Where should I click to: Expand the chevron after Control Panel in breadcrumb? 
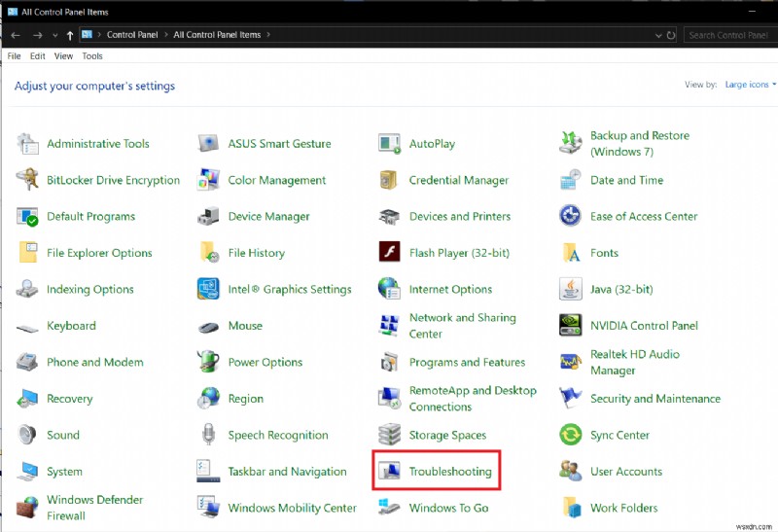coord(164,35)
